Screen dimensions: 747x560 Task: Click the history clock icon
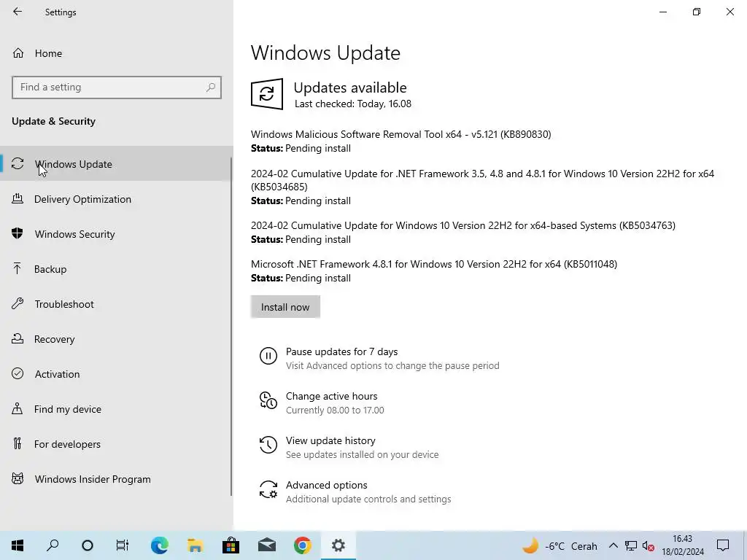(268, 445)
